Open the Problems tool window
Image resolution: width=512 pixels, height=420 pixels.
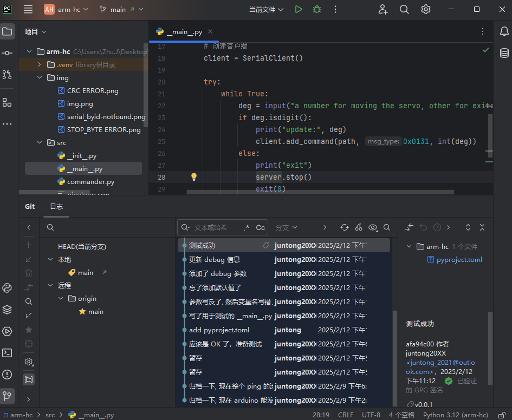click(7, 375)
